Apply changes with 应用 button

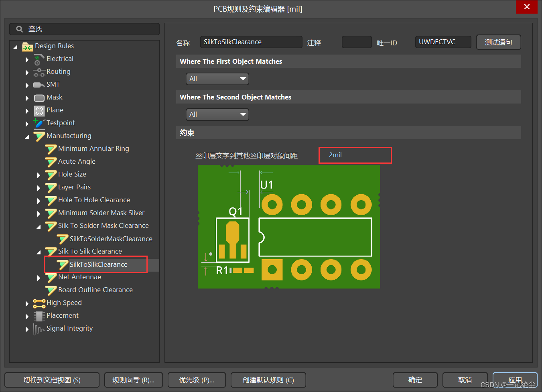point(515,380)
